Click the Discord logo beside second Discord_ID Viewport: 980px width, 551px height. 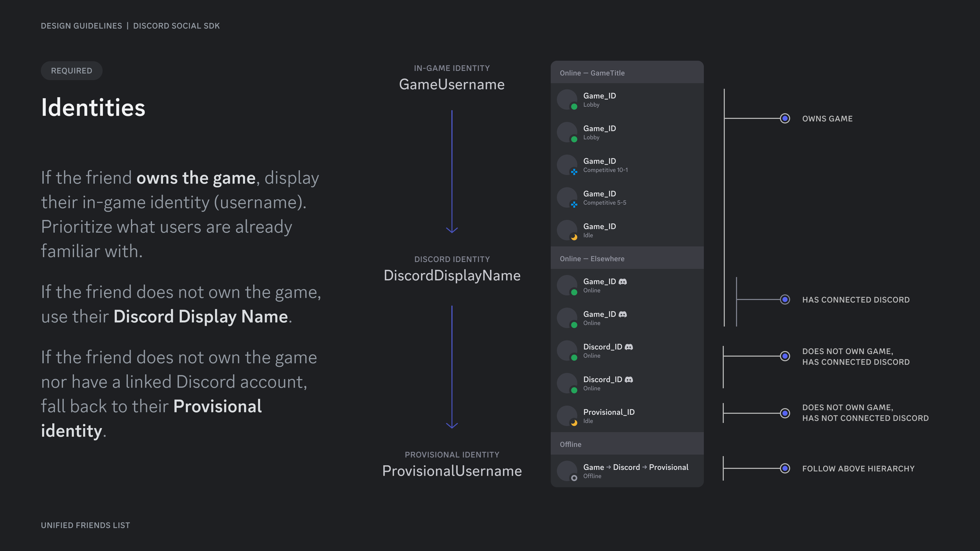pyautogui.click(x=629, y=380)
